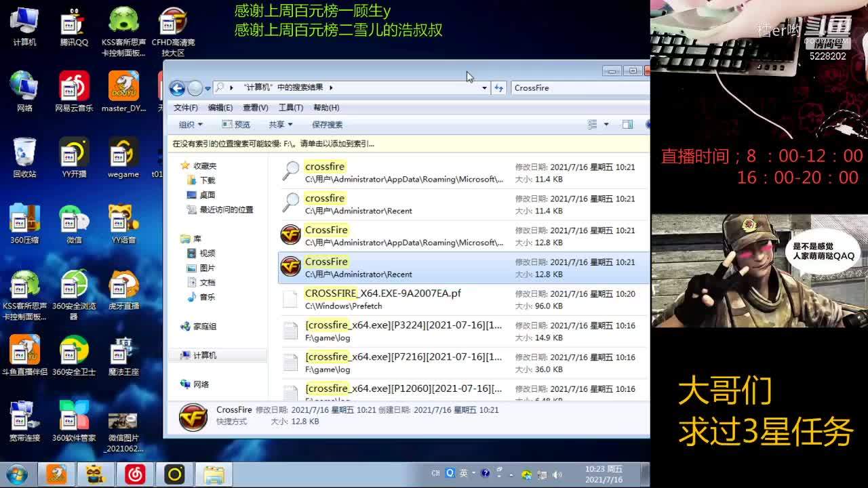Open the 文档 library in navigation pane
This screenshot has height=488, width=868.
coord(201,283)
